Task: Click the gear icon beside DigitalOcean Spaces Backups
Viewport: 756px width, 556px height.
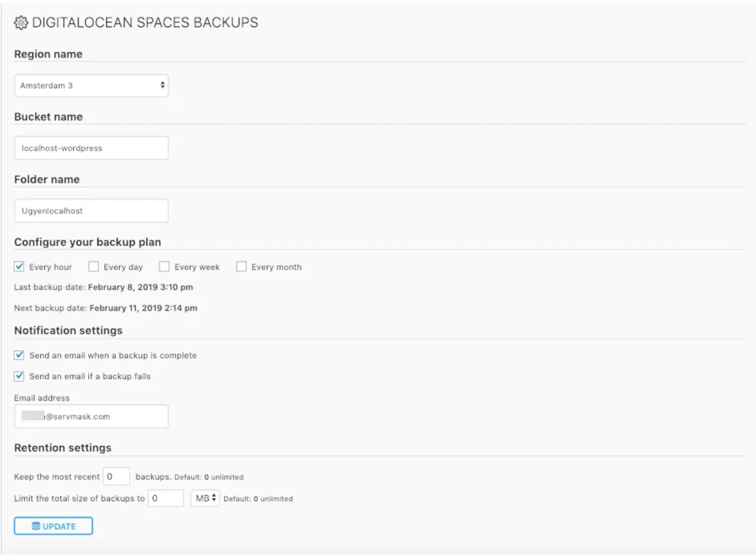Action: (x=21, y=22)
